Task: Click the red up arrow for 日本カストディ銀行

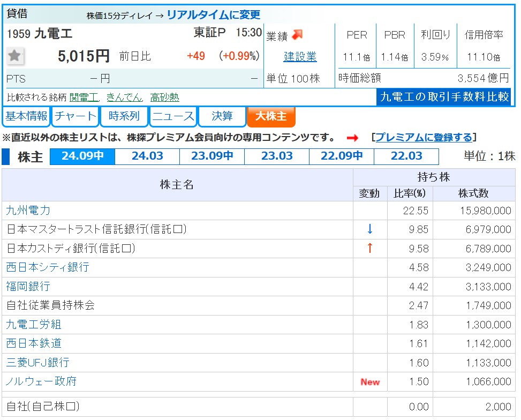Action: point(370,248)
